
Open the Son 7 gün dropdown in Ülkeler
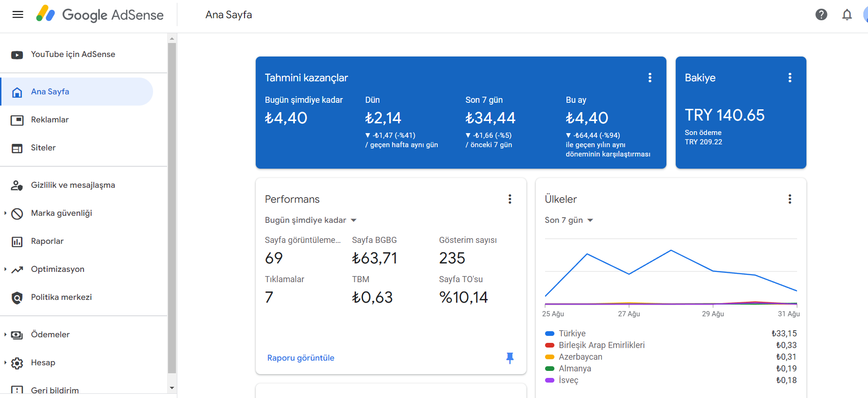pos(569,220)
